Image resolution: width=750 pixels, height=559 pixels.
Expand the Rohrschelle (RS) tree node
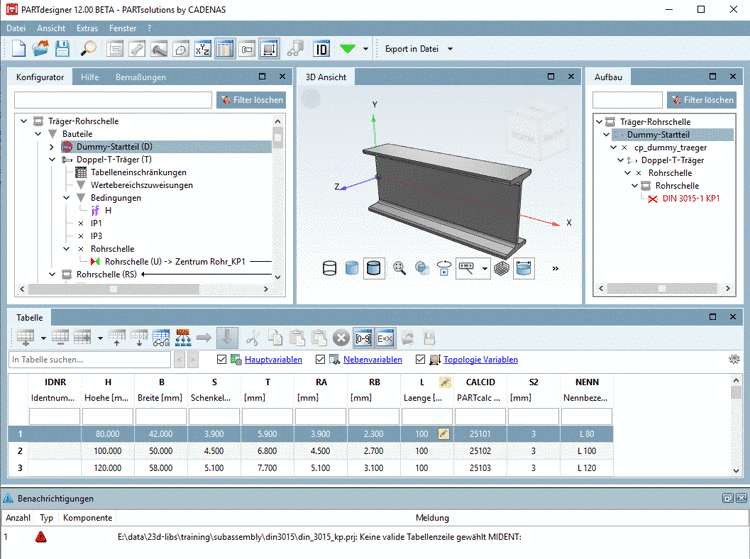point(52,274)
